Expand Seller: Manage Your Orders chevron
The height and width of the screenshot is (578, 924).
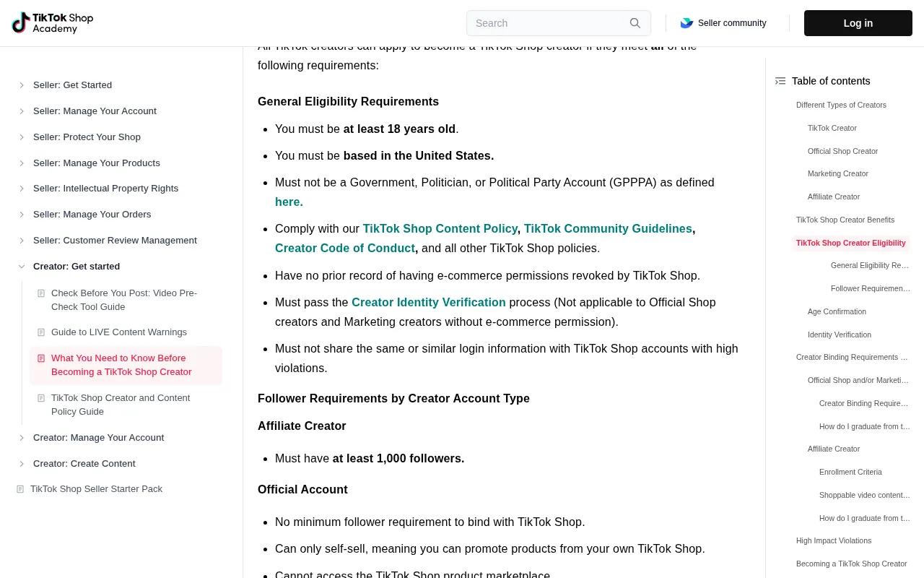[x=22, y=215]
